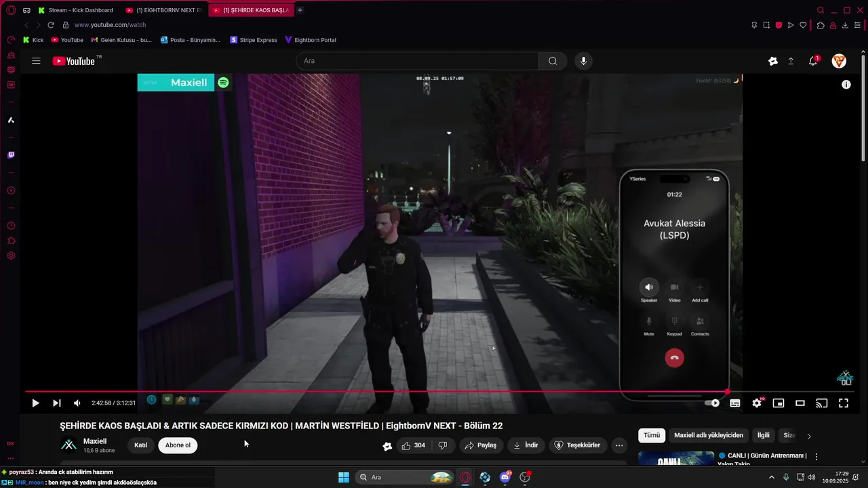This screenshot has height=488, width=868.
Task: Open Opera browser menu logo
Action: click(11, 10)
